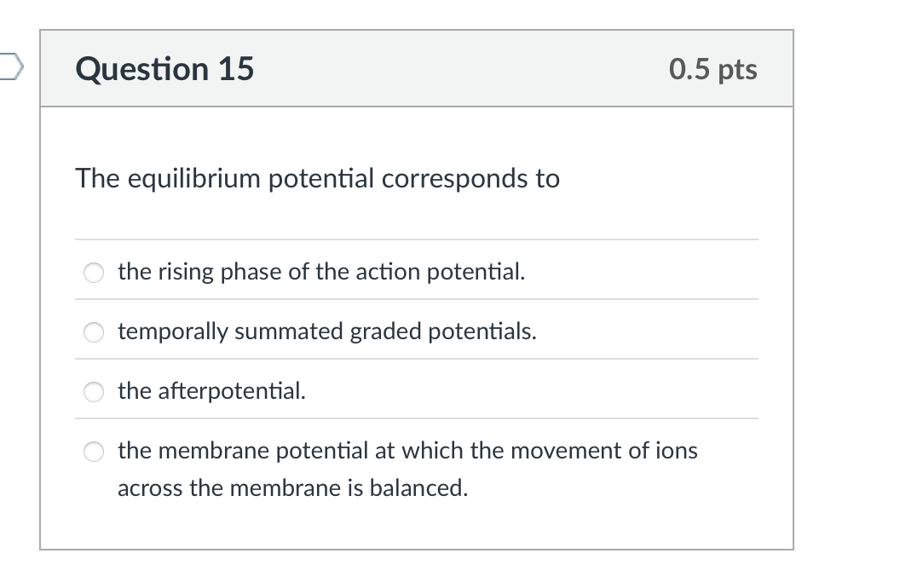Click the answer text 'the afterpotential.'
The height and width of the screenshot is (588, 900).
(x=211, y=391)
